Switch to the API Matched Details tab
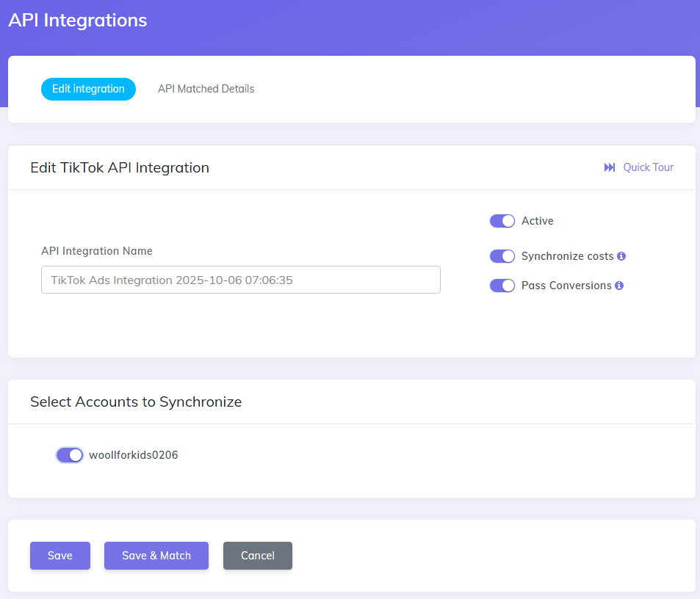700x599 pixels. pos(206,88)
